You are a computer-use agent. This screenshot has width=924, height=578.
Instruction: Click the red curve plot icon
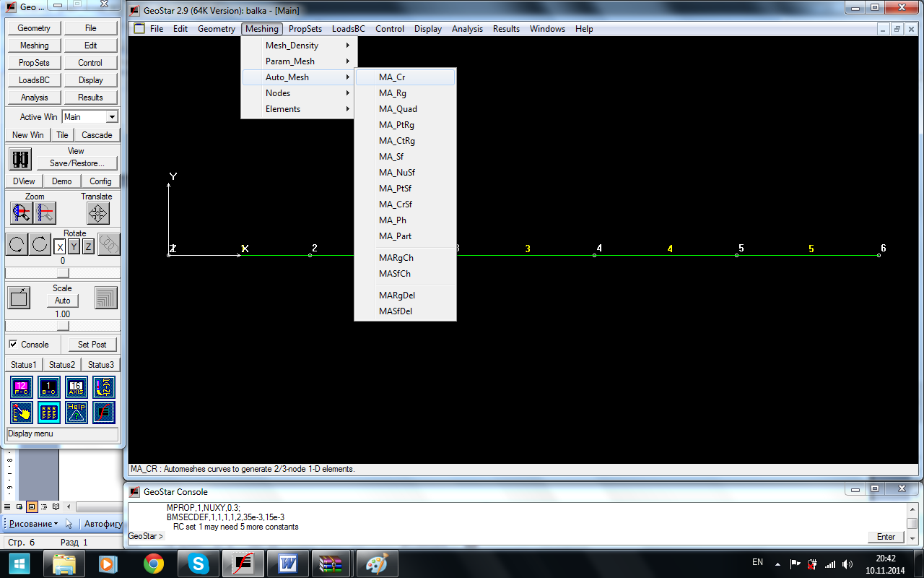click(x=104, y=413)
